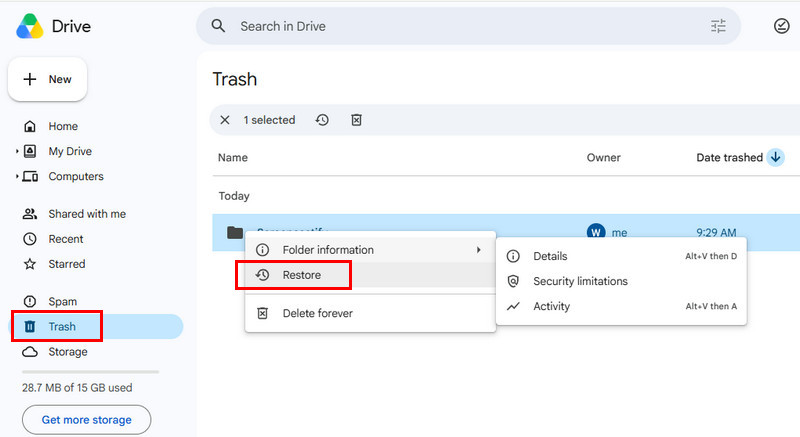Image resolution: width=800 pixels, height=437 pixels.
Task: Click the Delete forever bin icon in menu
Action: pyautogui.click(x=262, y=313)
